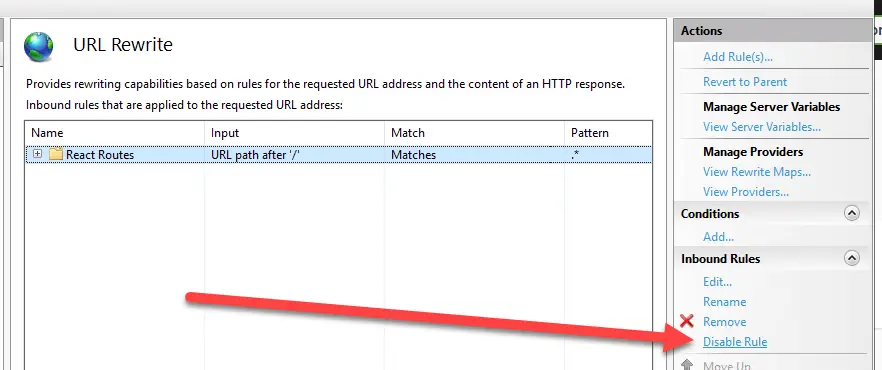Screen dimensions: 882x370
Task: Open View Providers link
Action: (746, 192)
